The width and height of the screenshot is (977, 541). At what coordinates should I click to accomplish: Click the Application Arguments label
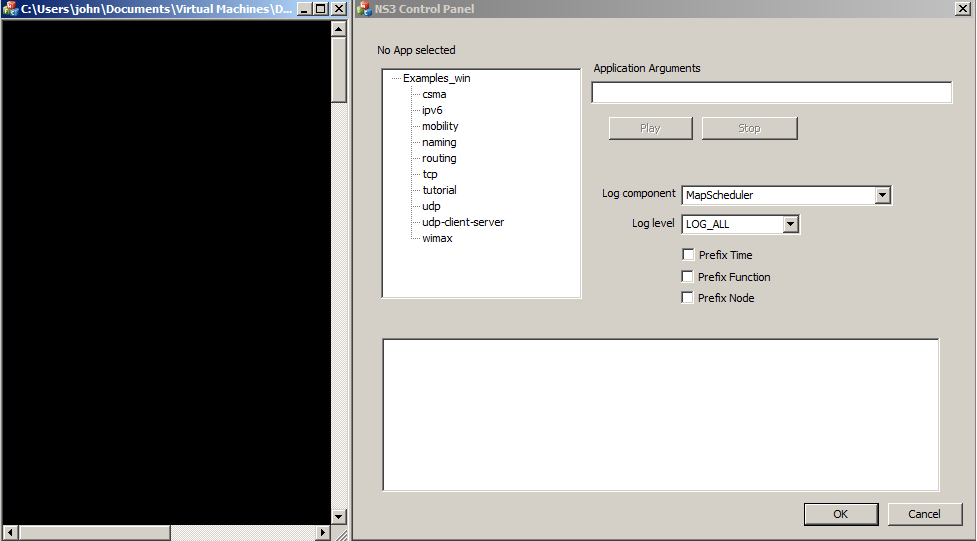point(647,68)
